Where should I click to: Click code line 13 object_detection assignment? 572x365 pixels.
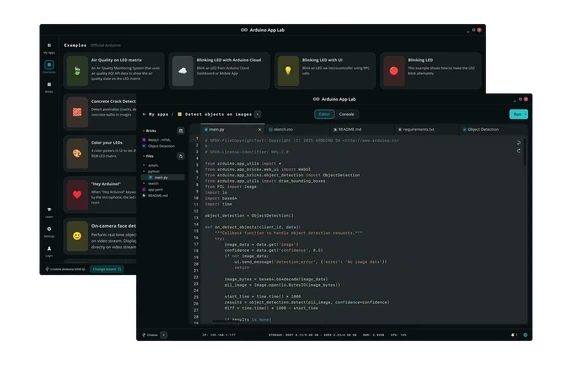tap(249, 215)
